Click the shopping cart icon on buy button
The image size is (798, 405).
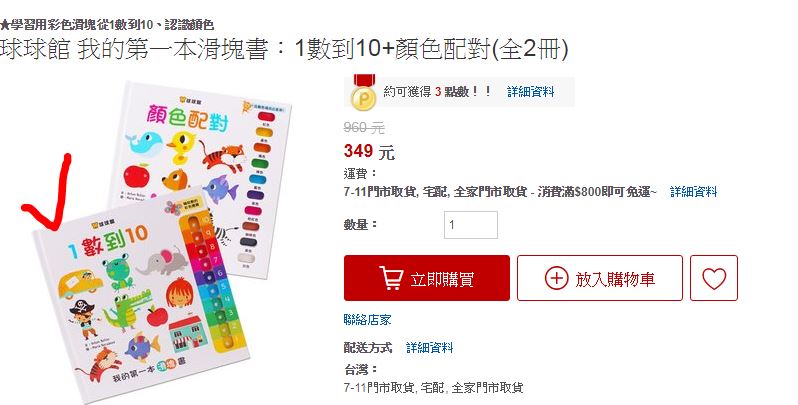(391, 278)
